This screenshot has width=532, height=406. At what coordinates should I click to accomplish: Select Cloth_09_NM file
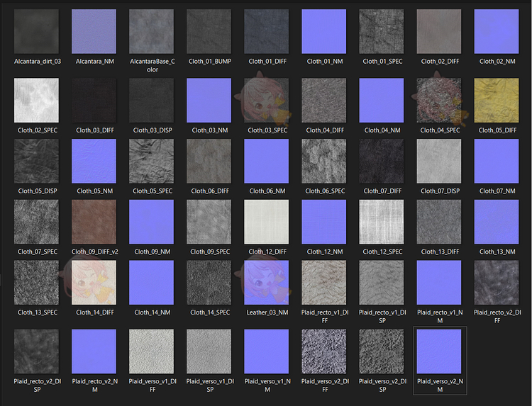pos(151,222)
